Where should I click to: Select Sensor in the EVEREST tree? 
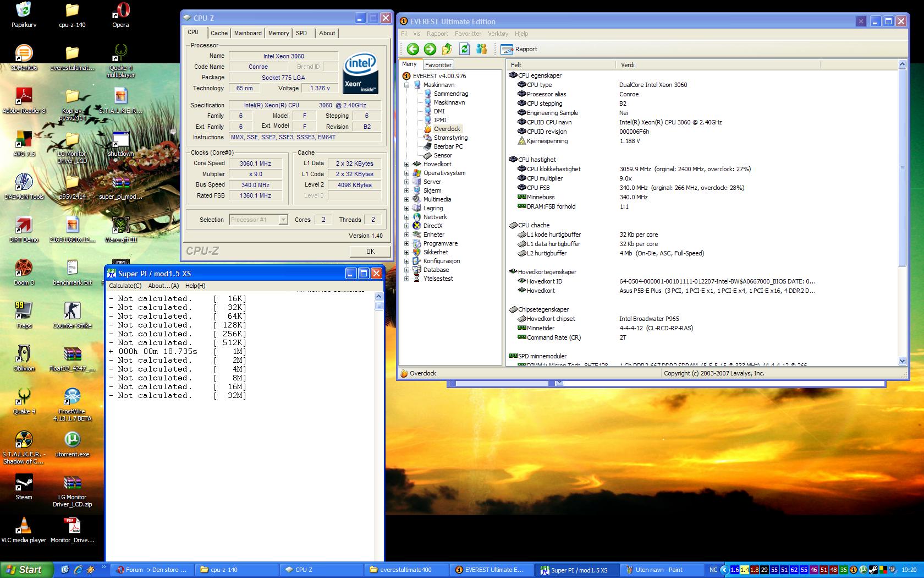coord(443,155)
